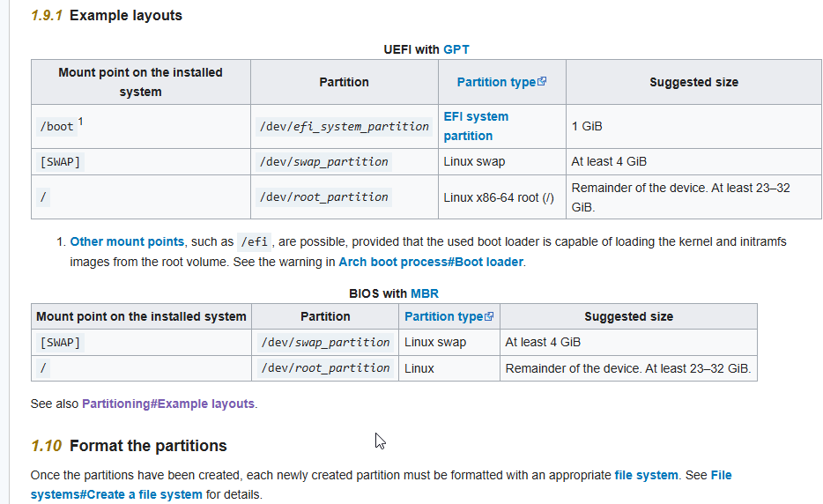
Task: Follow the Partition type link in UEFI table
Action: click(496, 82)
